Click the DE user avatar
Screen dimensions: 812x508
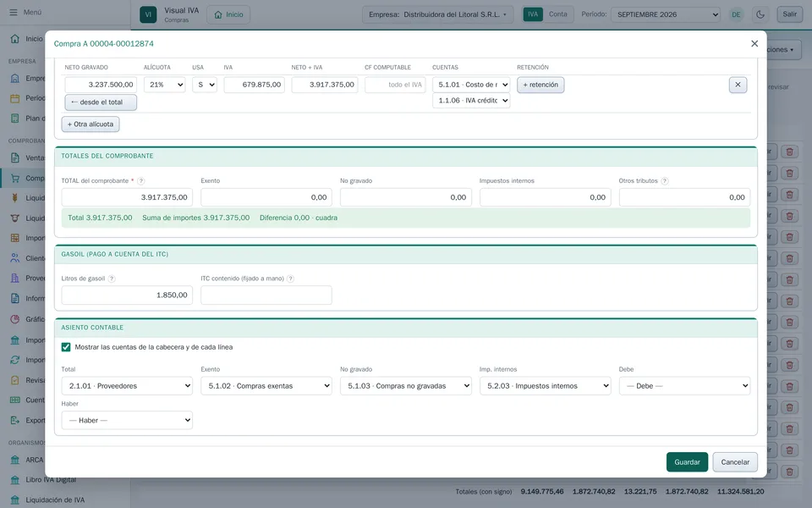[736, 14]
